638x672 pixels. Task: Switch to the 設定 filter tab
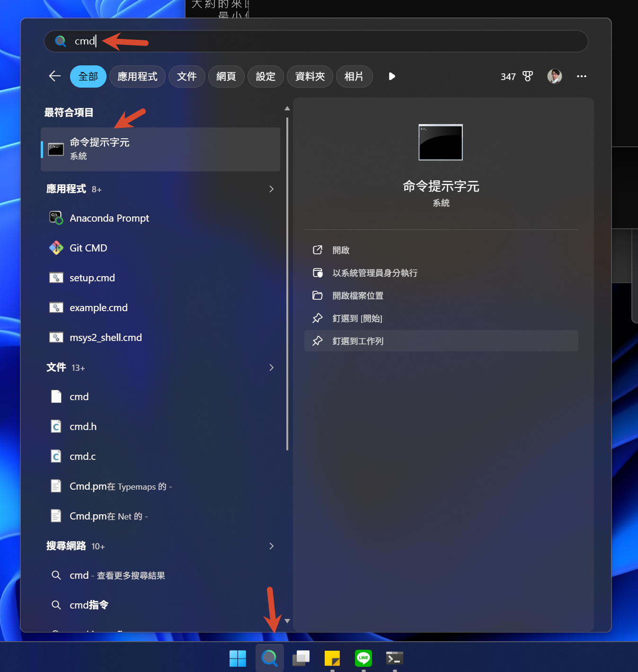coord(266,76)
